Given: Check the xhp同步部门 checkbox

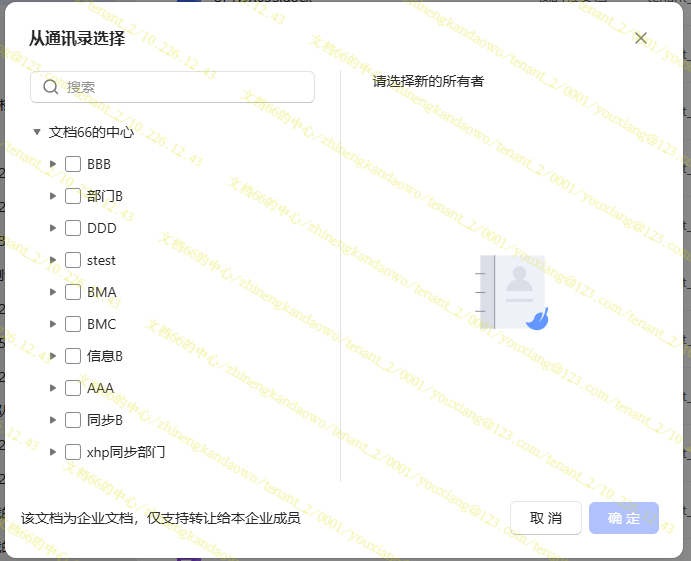Looking at the screenshot, I should point(73,452).
